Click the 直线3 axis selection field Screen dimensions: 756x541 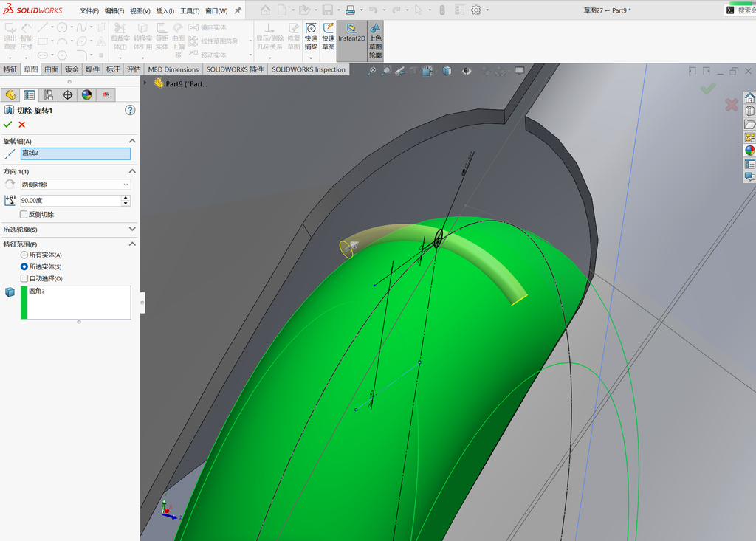click(75, 154)
